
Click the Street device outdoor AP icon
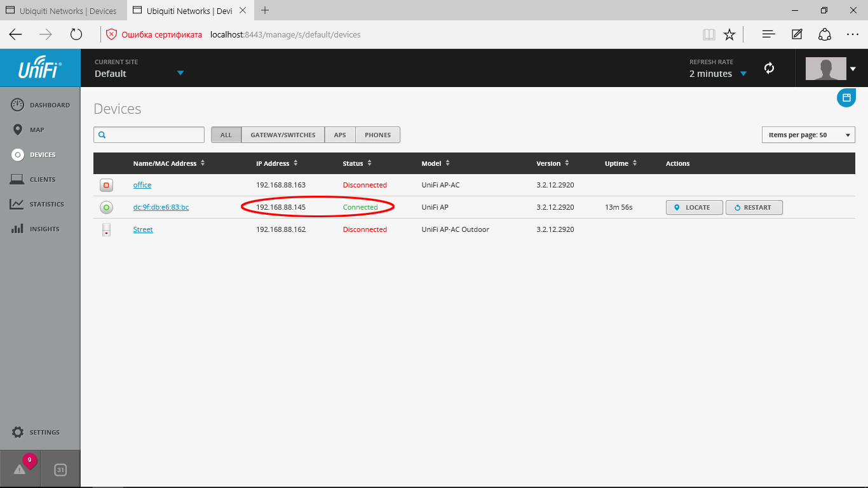point(106,229)
